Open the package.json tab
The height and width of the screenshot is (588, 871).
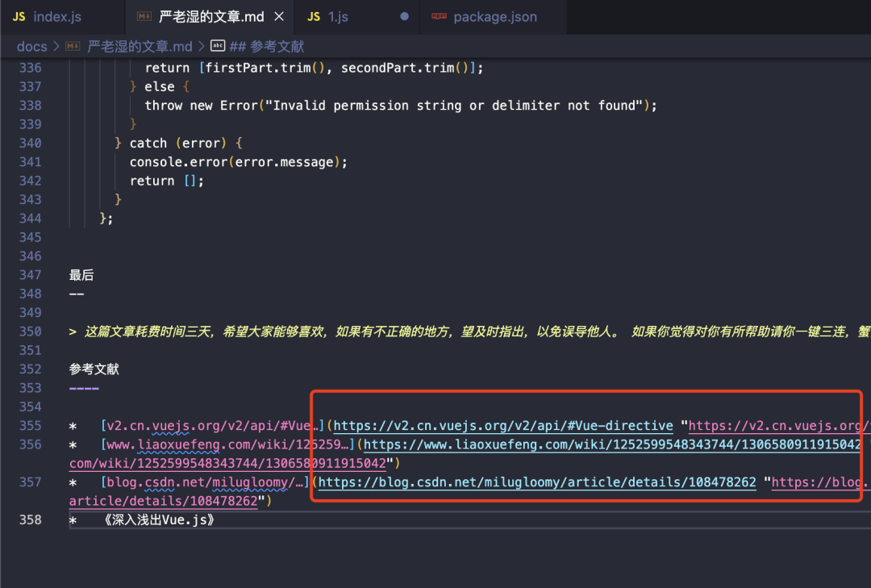click(x=495, y=17)
